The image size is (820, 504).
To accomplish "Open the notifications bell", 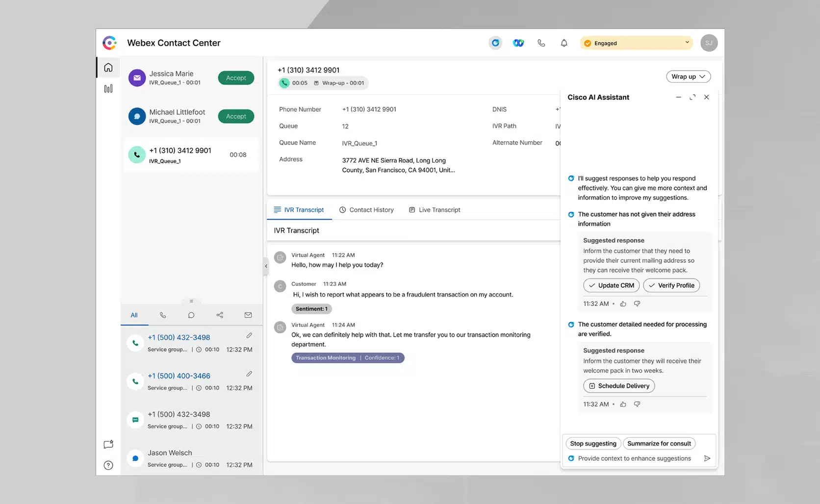I will coord(564,43).
